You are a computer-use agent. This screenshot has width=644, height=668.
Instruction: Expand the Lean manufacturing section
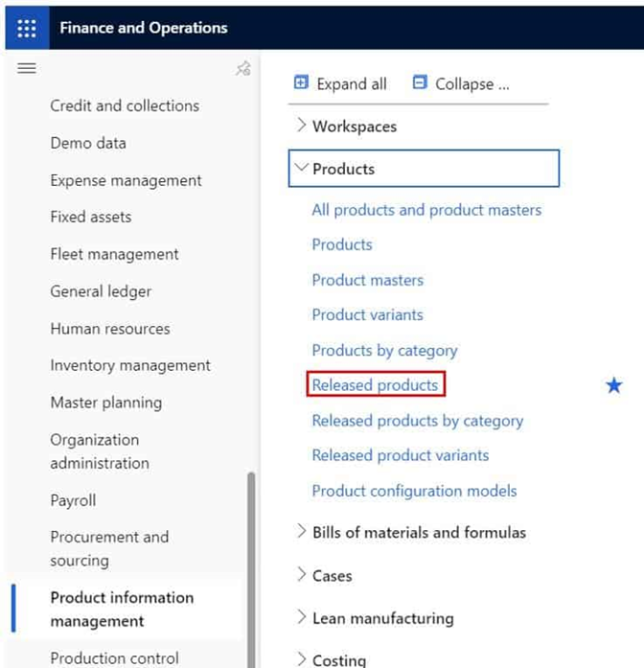point(301,617)
